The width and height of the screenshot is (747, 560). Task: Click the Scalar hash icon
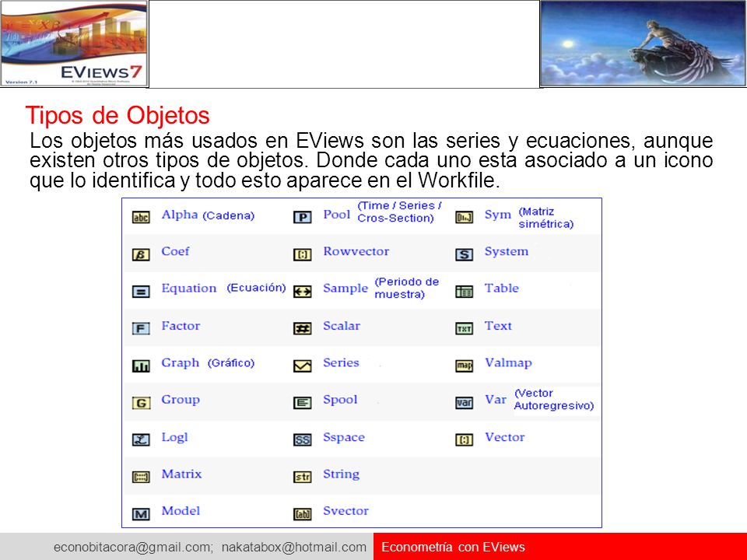tap(303, 328)
